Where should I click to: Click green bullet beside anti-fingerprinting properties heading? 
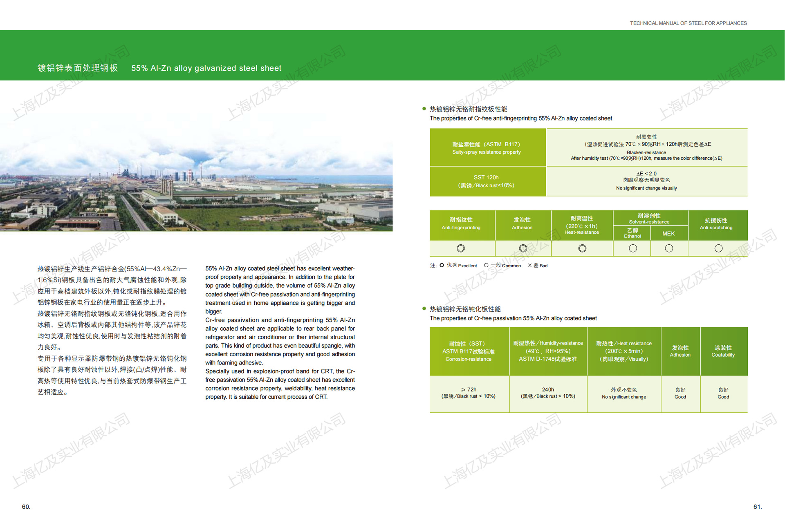click(x=424, y=109)
